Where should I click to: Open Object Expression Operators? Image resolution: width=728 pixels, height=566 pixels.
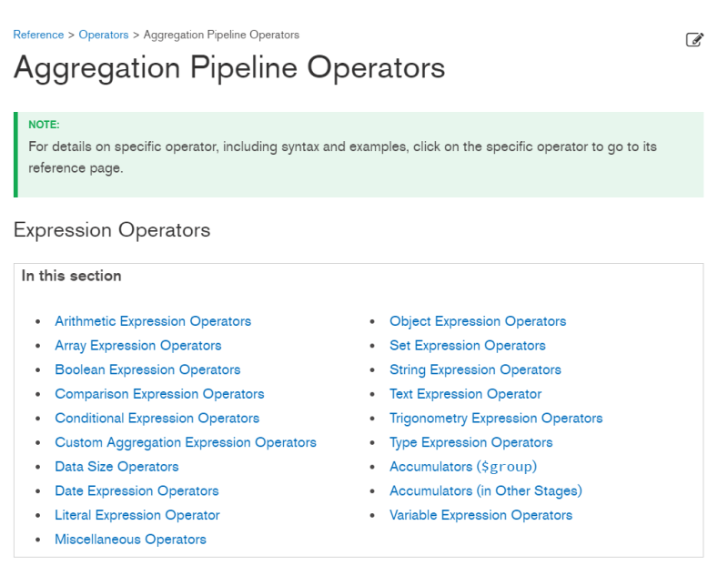pyautogui.click(x=478, y=321)
